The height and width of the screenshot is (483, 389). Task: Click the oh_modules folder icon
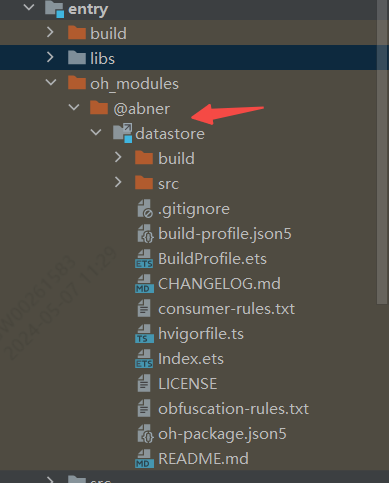click(x=77, y=83)
